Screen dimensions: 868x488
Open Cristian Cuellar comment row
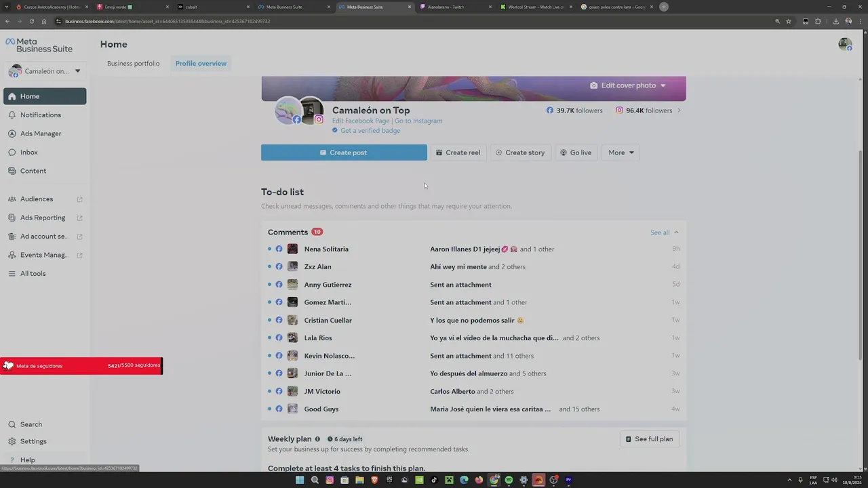pos(473,320)
